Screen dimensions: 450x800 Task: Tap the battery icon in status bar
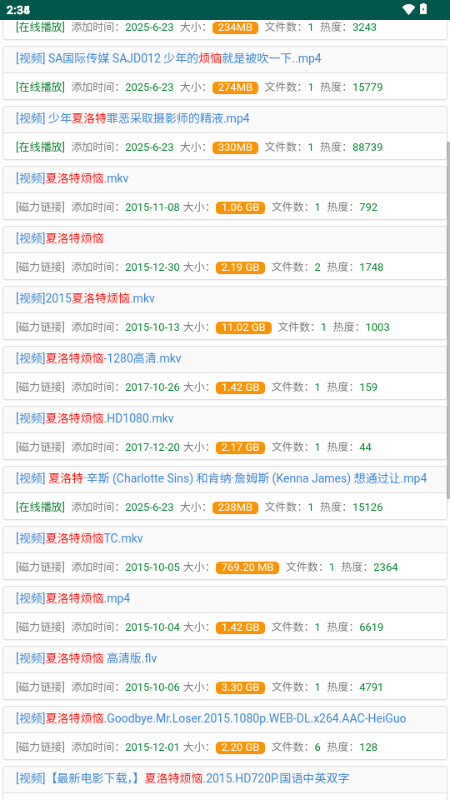[423, 10]
